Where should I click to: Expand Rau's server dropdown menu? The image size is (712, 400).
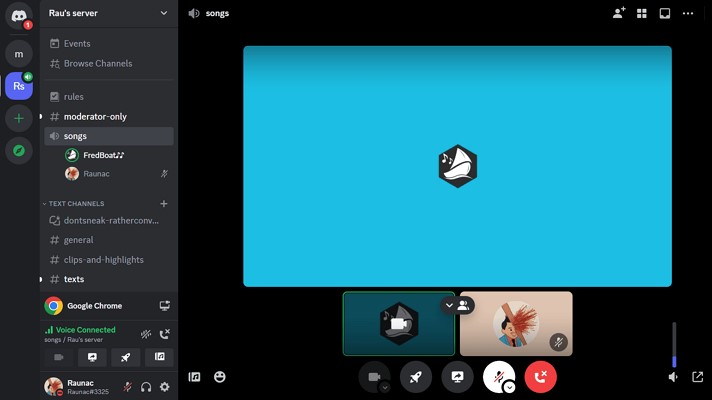coord(164,13)
